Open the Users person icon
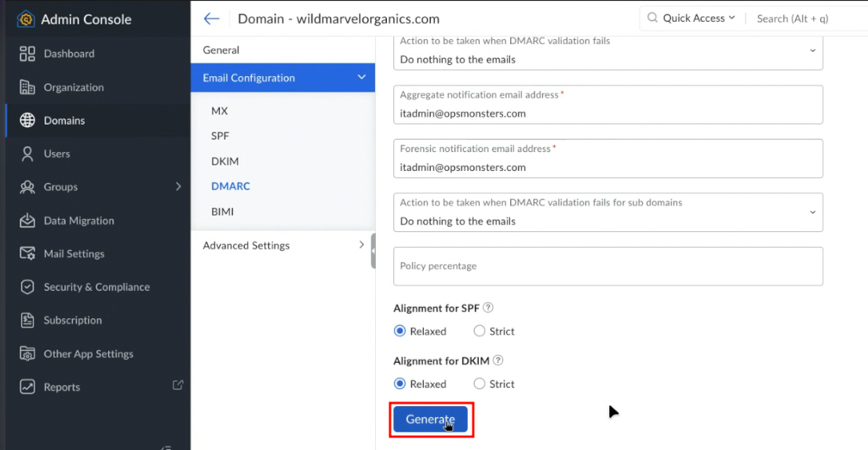This screenshot has width=868, height=450. point(27,154)
